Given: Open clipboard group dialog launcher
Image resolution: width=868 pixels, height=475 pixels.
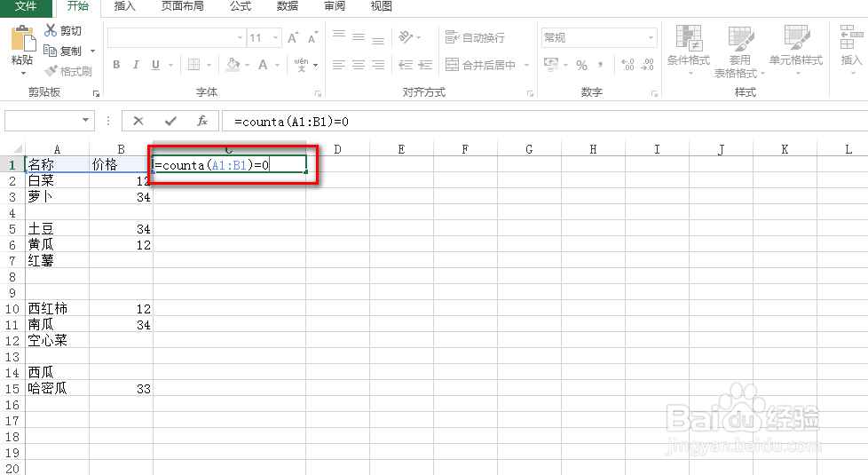Looking at the screenshot, I should 97,93.
